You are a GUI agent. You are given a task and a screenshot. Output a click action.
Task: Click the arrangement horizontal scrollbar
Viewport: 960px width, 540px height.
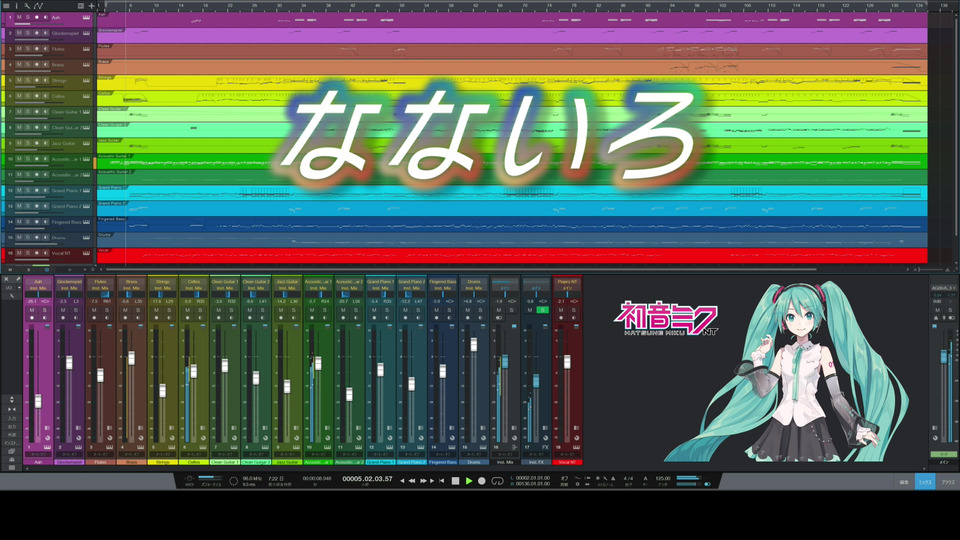point(460,269)
